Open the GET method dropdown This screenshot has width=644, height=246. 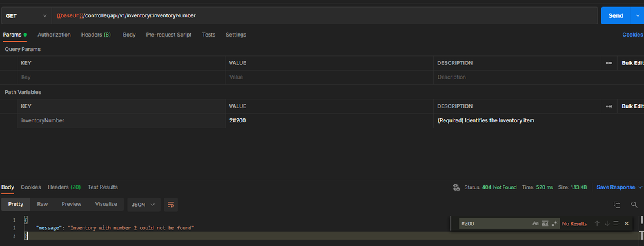pos(26,16)
